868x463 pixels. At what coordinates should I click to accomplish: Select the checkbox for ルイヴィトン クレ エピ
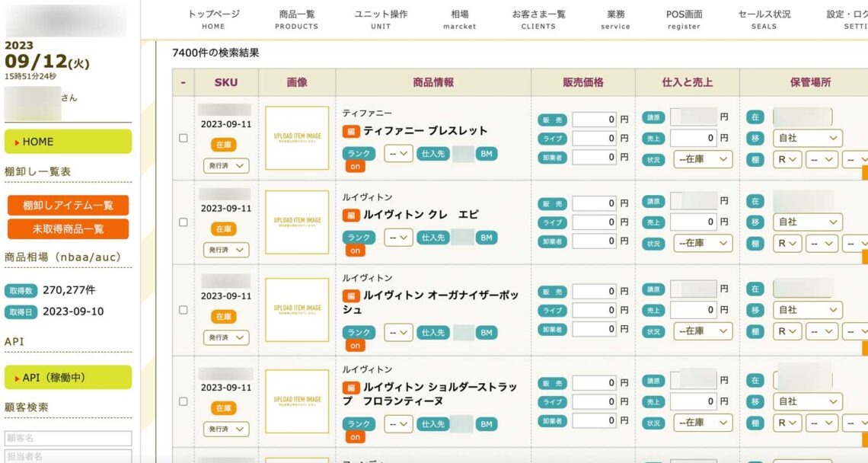click(x=183, y=222)
